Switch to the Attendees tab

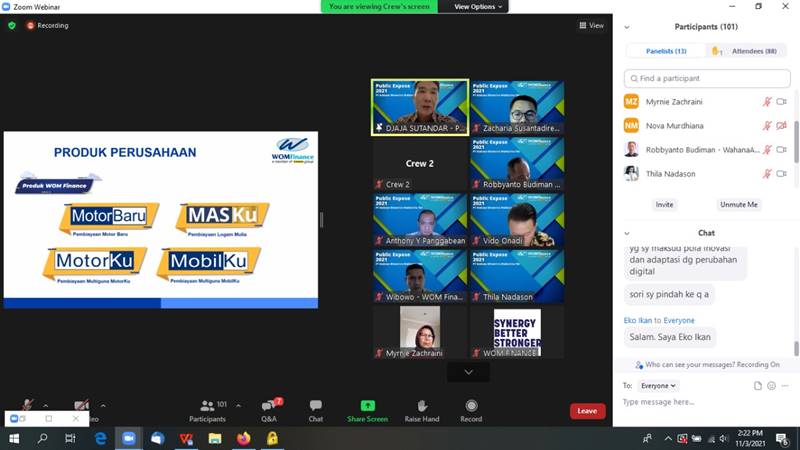coord(753,51)
